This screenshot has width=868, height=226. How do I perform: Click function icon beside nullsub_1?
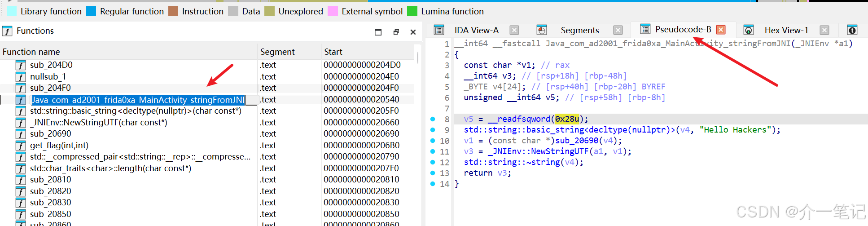(x=21, y=77)
